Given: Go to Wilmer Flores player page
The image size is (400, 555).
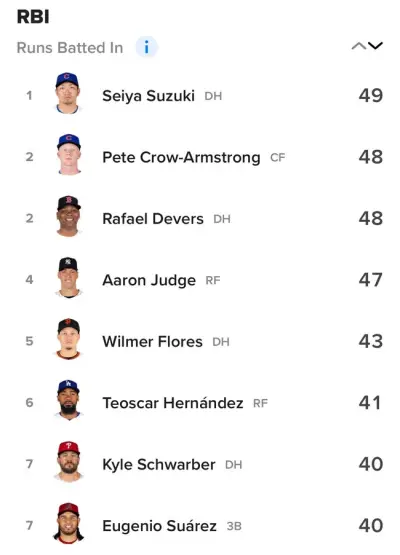Looking at the screenshot, I should [153, 342].
